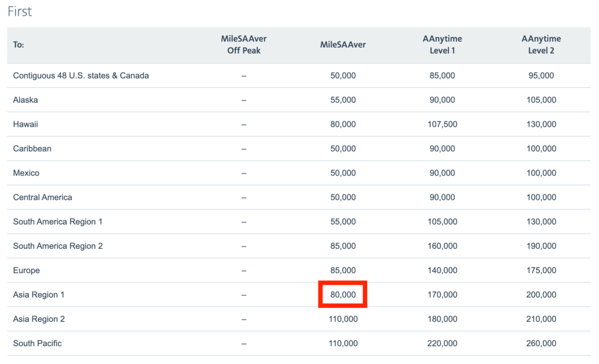599x364 pixels.
Task: Click Asia Region 1 Level 1 value 170,000
Action: pyautogui.click(x=442, y=295)
